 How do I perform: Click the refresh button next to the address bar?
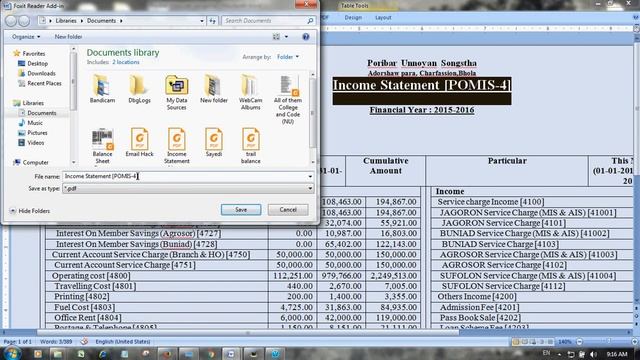click(213, 20)
